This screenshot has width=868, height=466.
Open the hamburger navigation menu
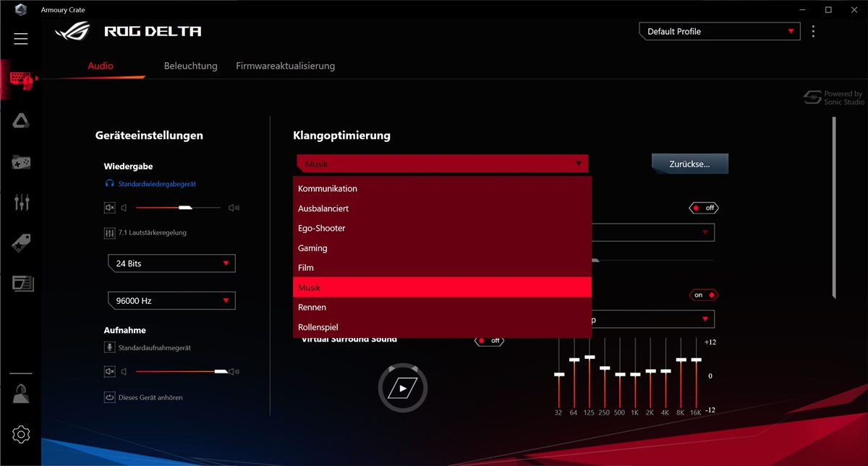tap(21, 39)
